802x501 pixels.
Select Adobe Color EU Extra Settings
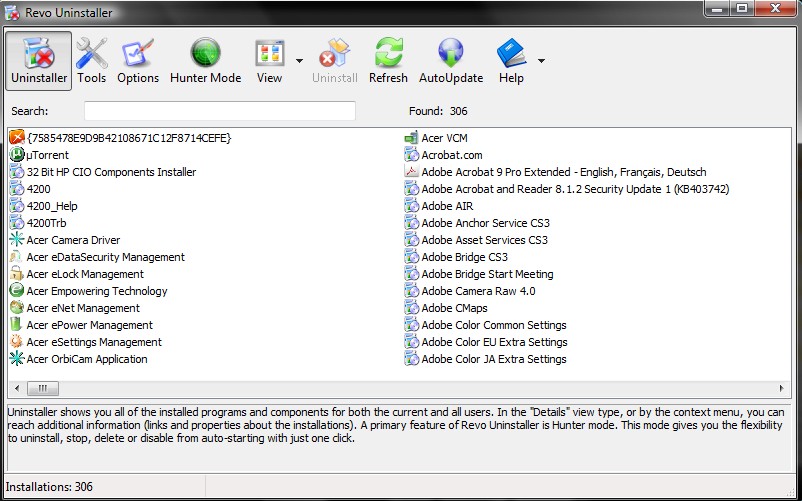[486, 341]
